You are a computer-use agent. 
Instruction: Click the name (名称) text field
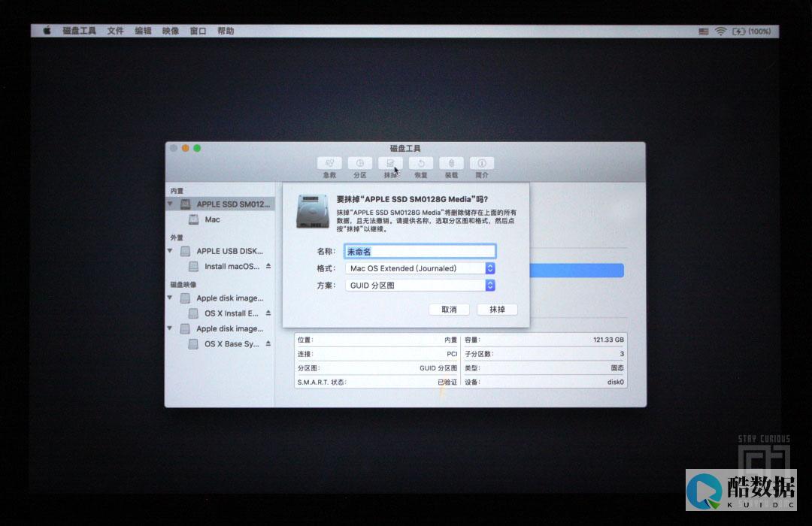click(x=420, y=252)
